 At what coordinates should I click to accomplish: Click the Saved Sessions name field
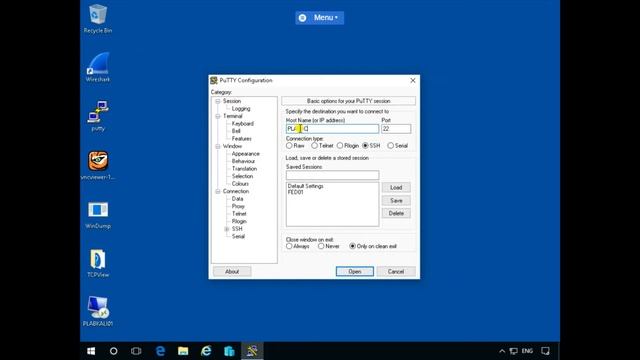click(332, 176)
